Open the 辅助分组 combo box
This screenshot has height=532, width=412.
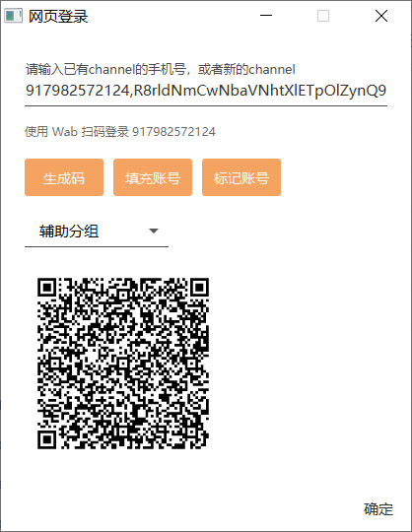[x=97, y=232]
